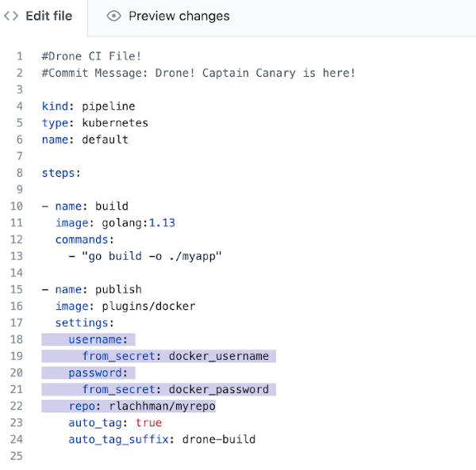This screenshot has height=470, width=476.
Task: Place cursor on '#Drone CI File!' comment
Action: [91, 56]
